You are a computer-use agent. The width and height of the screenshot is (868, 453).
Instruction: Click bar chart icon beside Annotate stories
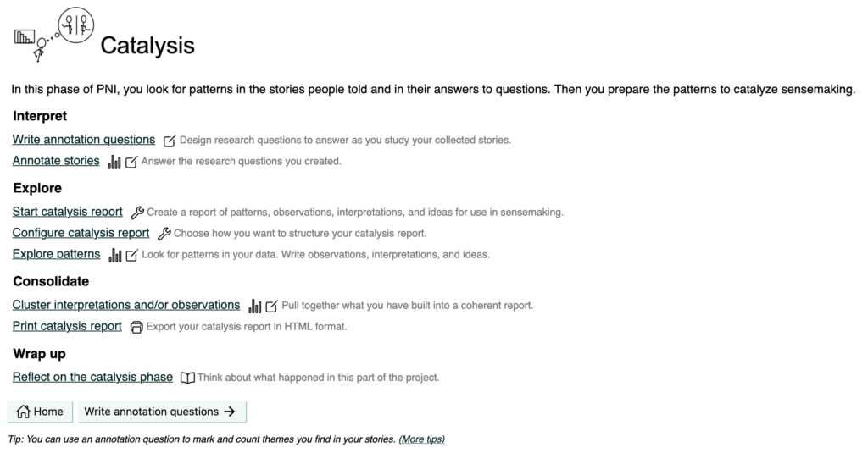(114, 162)
